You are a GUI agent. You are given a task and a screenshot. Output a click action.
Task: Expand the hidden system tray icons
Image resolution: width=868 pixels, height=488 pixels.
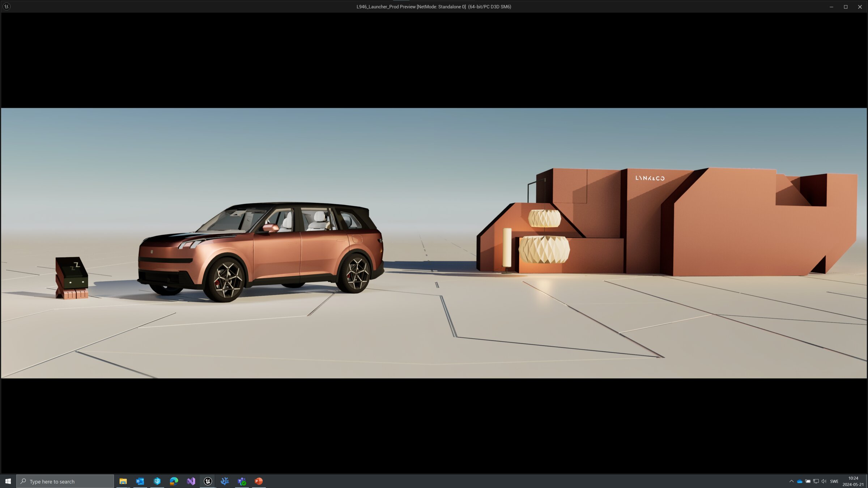(791, 481)
